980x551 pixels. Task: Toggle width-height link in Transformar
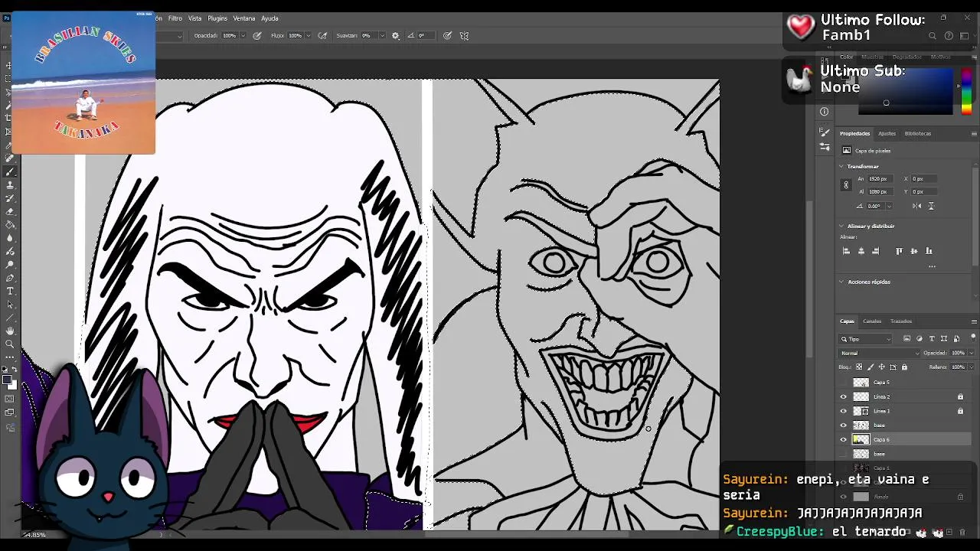(846, 184)
